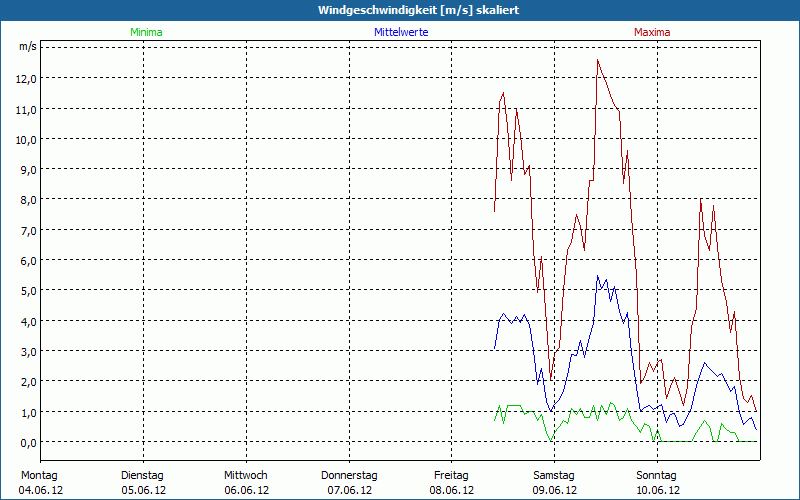The width and height of the screenshot is (800, 500).
Task: Click the 11,0 y-axis value
Action: click(28, 109)
